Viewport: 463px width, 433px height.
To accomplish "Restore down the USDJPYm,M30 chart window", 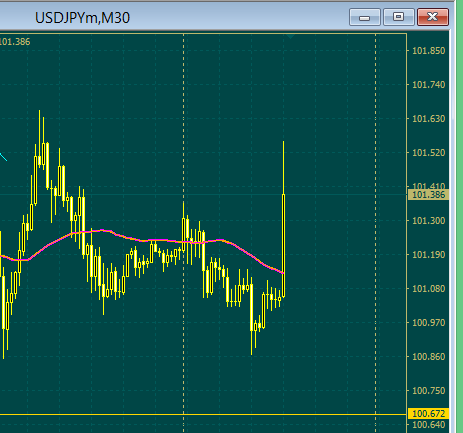I will click(399, 17).
